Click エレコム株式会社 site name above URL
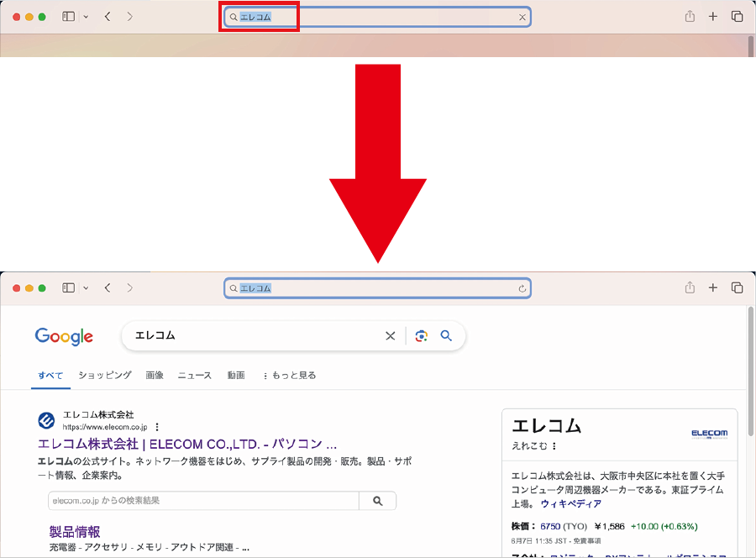Image resolution: width=756 pixels, height=558 pixels. point(98,414)
